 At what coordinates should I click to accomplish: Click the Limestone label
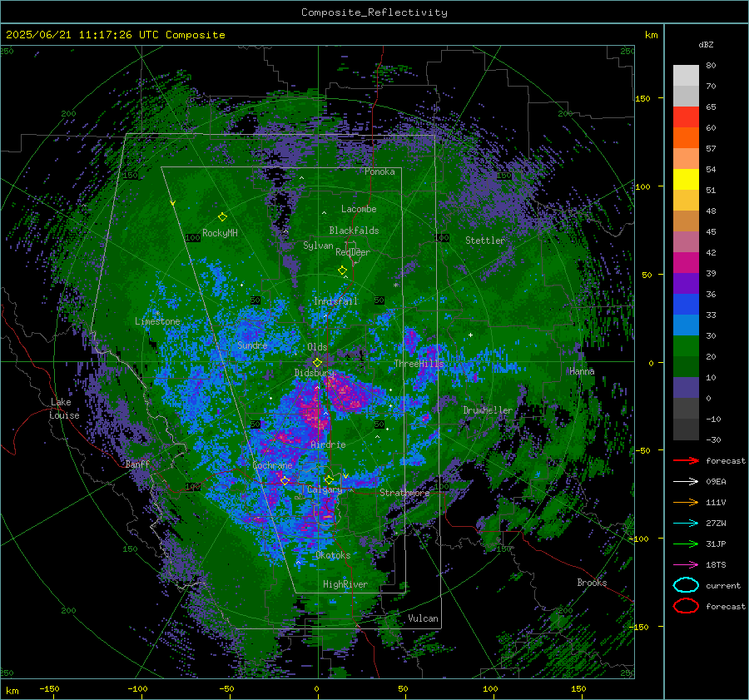click(157, 321)
